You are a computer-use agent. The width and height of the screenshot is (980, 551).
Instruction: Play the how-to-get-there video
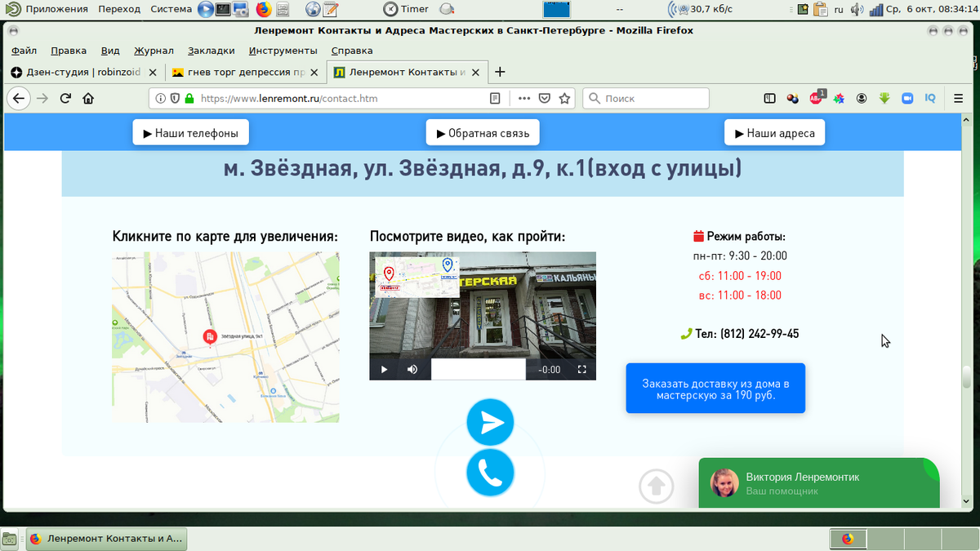384,369
